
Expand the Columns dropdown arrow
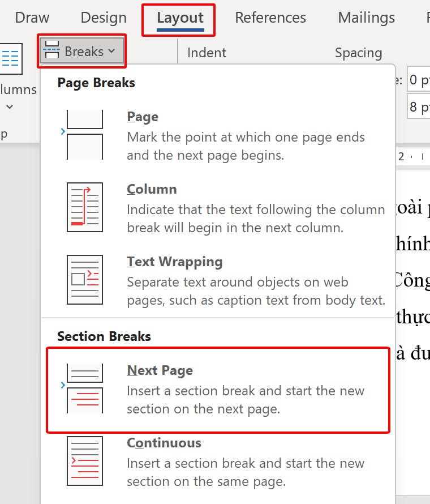coord(10,106)
